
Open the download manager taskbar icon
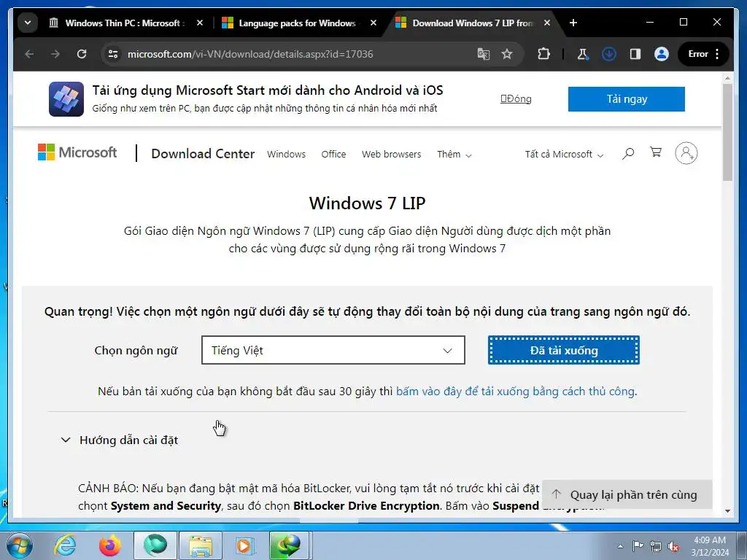point(289,545)
